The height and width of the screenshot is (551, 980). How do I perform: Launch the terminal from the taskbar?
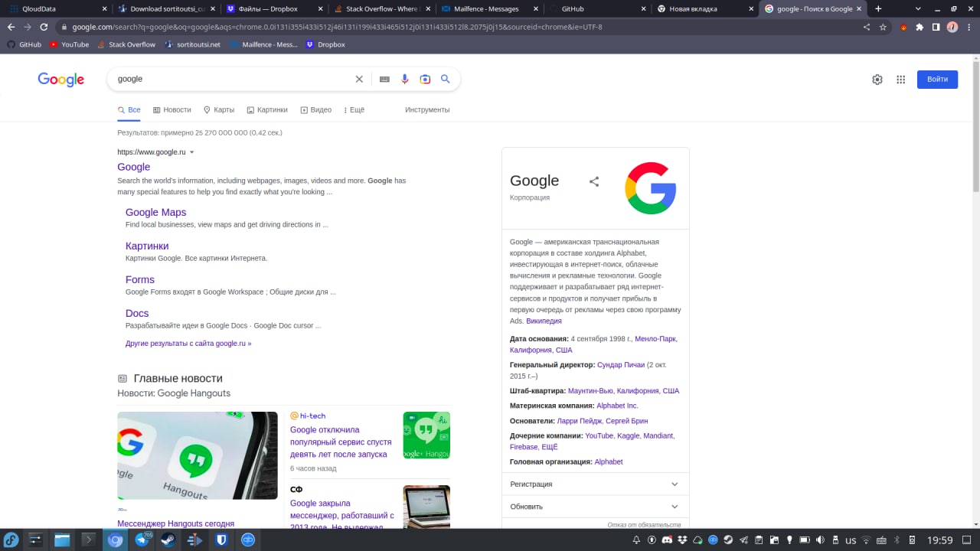coord(89,540)
